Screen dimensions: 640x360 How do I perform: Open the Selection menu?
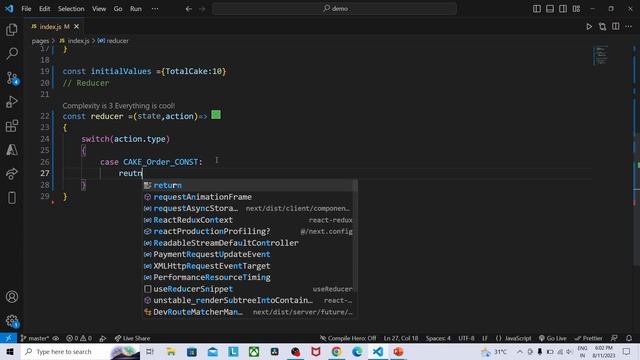[71, 9]
